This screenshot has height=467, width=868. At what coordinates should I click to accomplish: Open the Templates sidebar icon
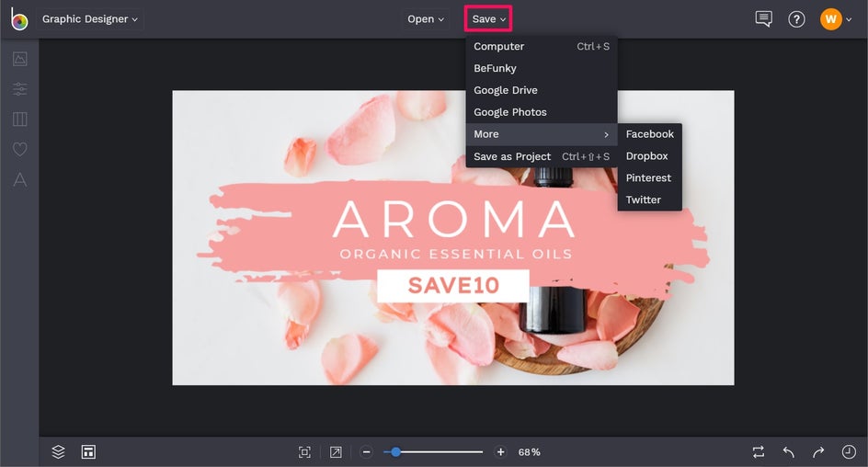[x=20, y=119]
